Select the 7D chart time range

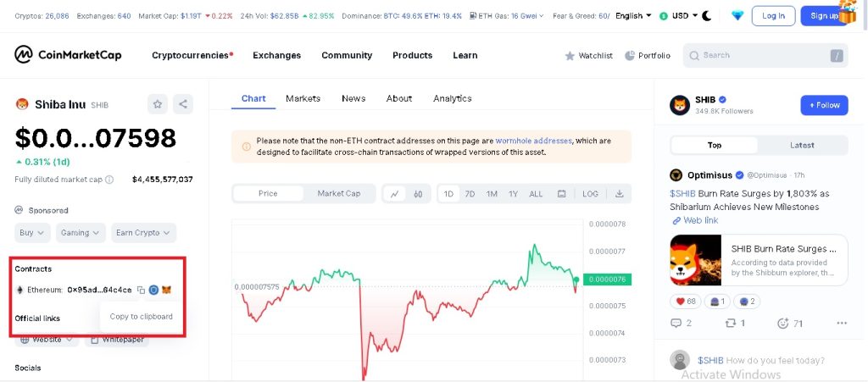click(470, 194)
